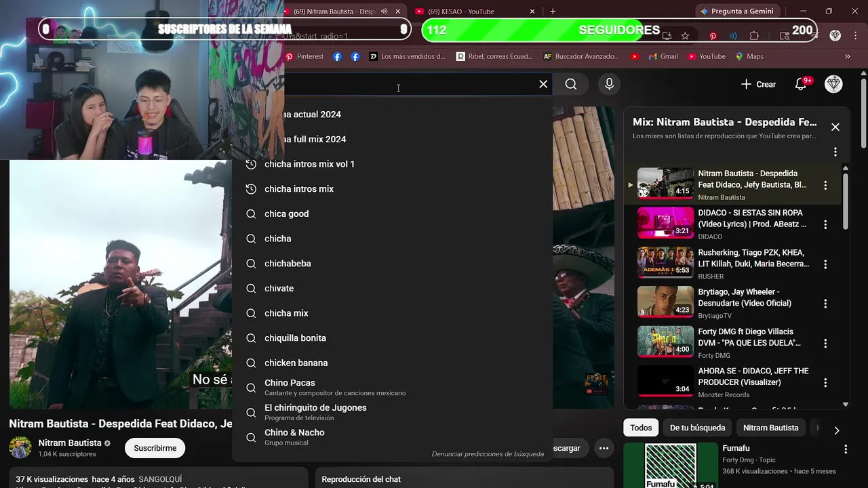The height and width of the screenshot is (488, 868).
Task: Open Pinterest bookmark
Action: tap(304, 56)
